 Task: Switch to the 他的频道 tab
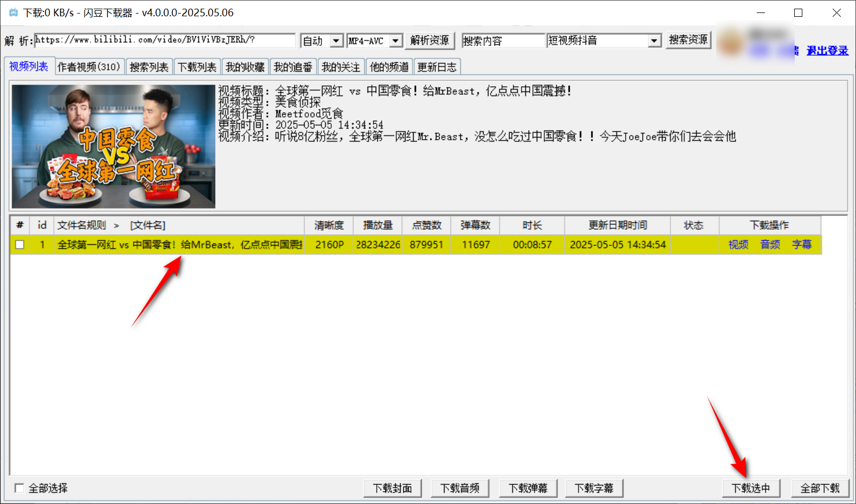point(389,67)
